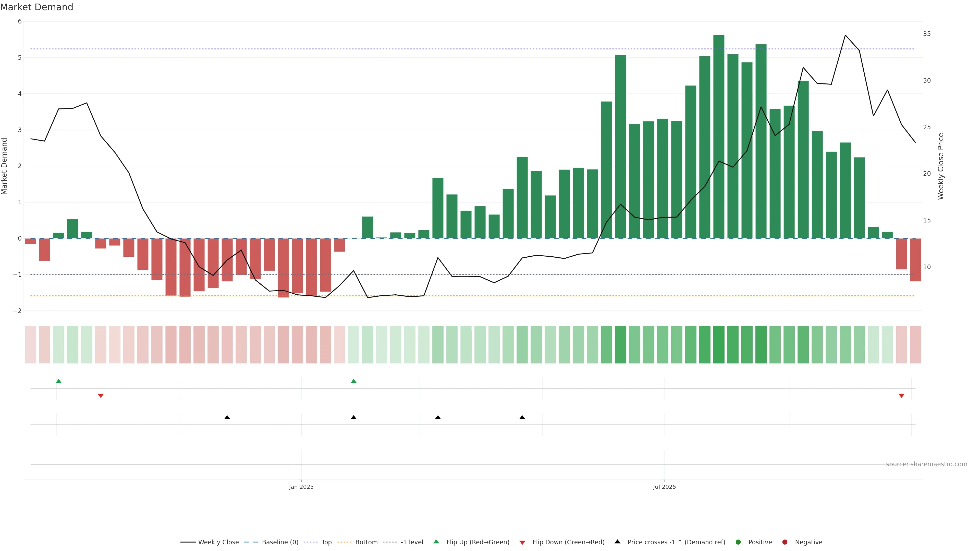This screenshot has width=980, height=551.
Task: Click the Jul 2025 axis label
Action: click(664, 487)
